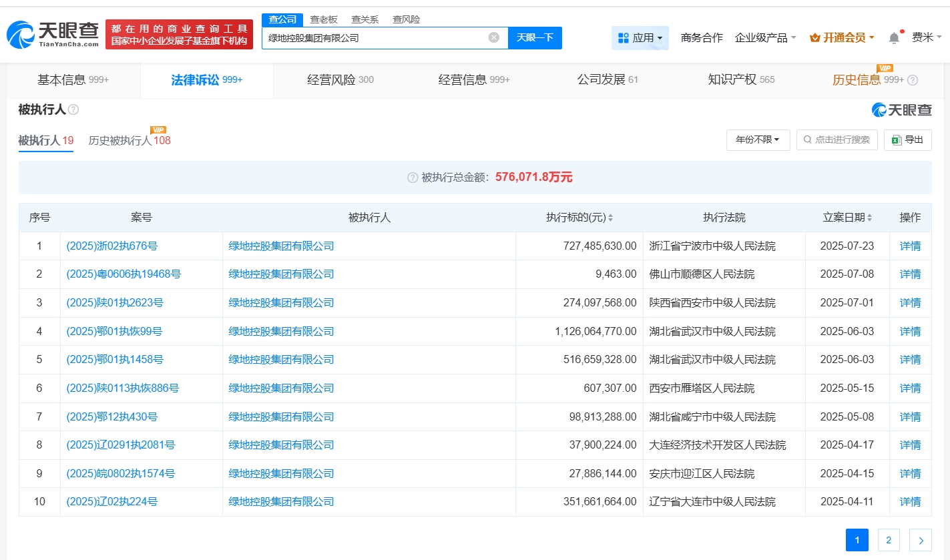Open the 年份不限 year filter dropdown
The width and height of the screenshot is (950, 560).
(x=758, y=140)
